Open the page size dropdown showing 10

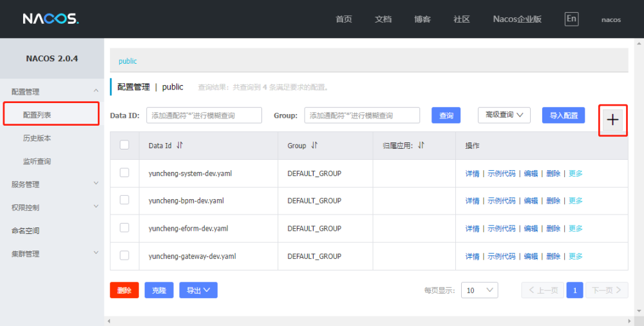[x=480, y=290]
